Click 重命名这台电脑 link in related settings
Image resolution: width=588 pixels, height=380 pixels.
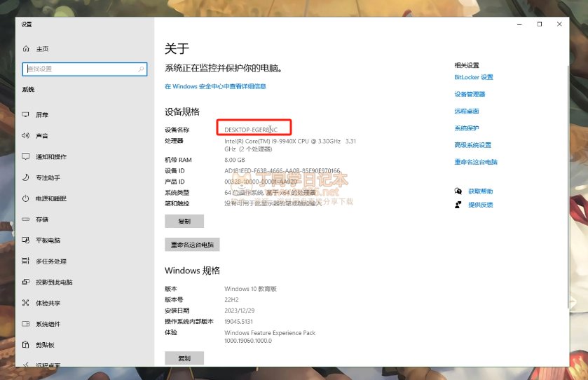click(475, 162)
